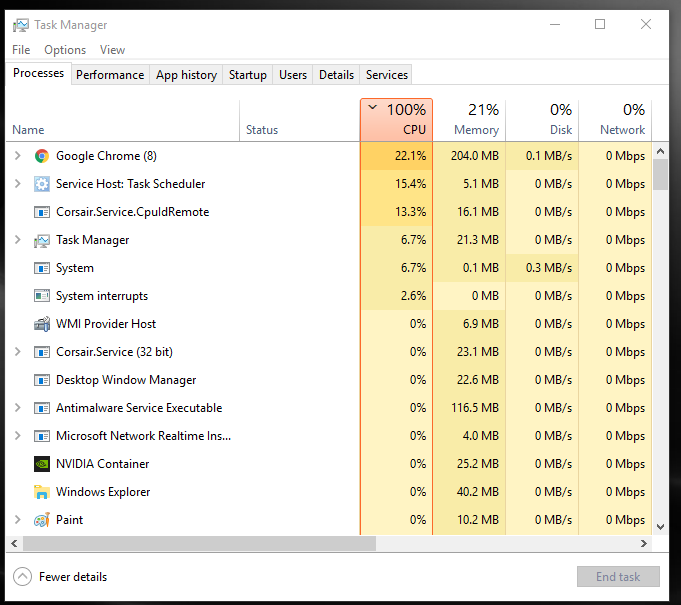Expand the Task Manager process row
The width and height of the screenshot is (681, 605).
coord(17,240)
